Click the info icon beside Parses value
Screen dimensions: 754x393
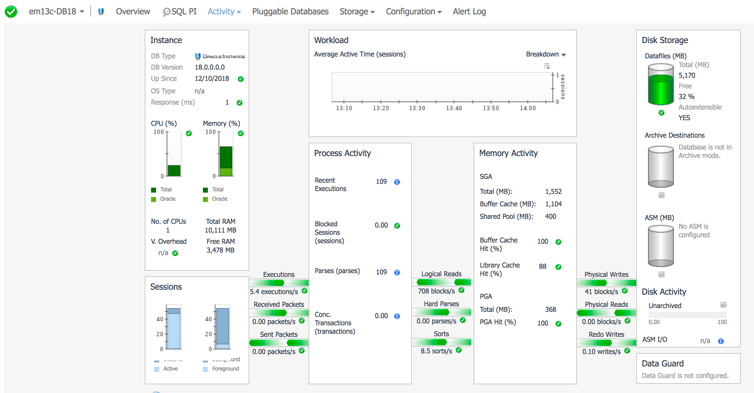397,272
